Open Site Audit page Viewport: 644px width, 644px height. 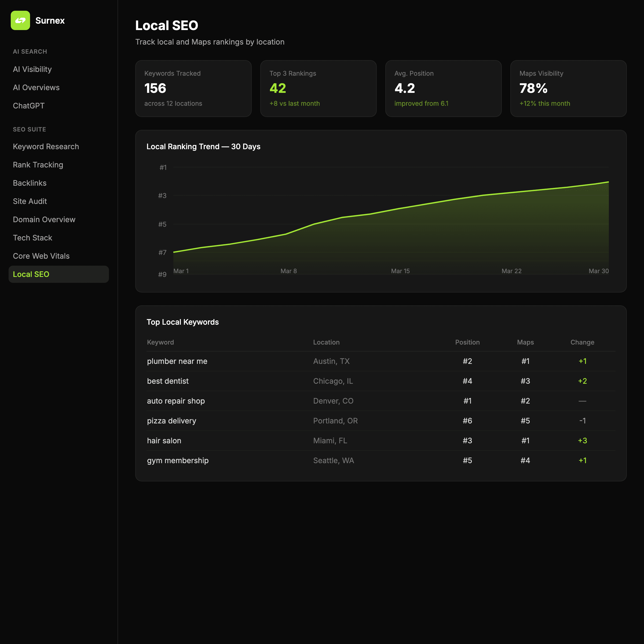pos(30,201)
